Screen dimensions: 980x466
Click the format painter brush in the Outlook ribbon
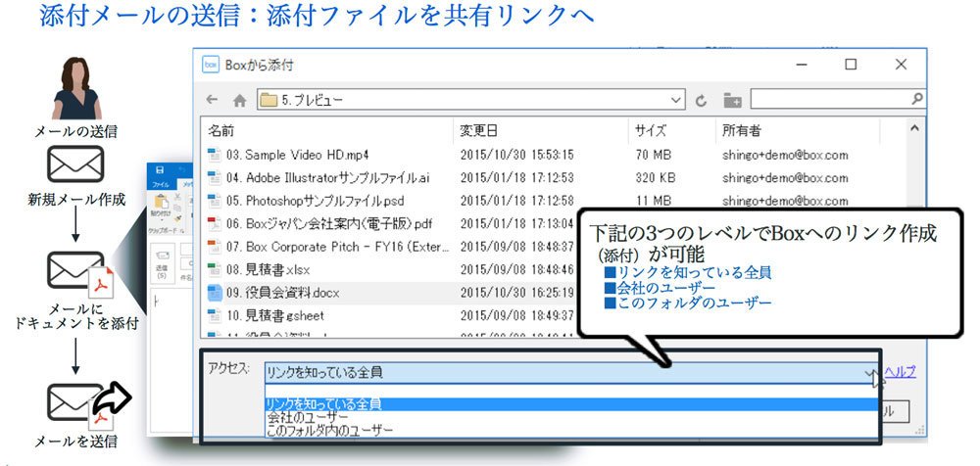coord(176,218)
